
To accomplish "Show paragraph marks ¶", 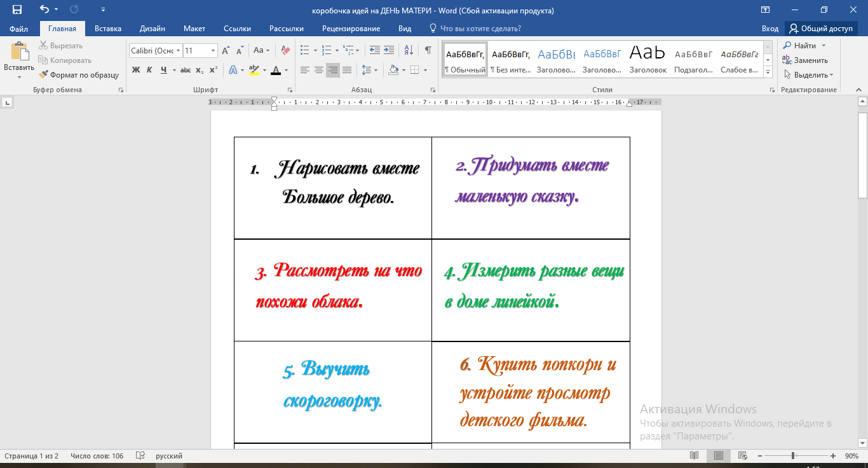I will click(428, 50).
